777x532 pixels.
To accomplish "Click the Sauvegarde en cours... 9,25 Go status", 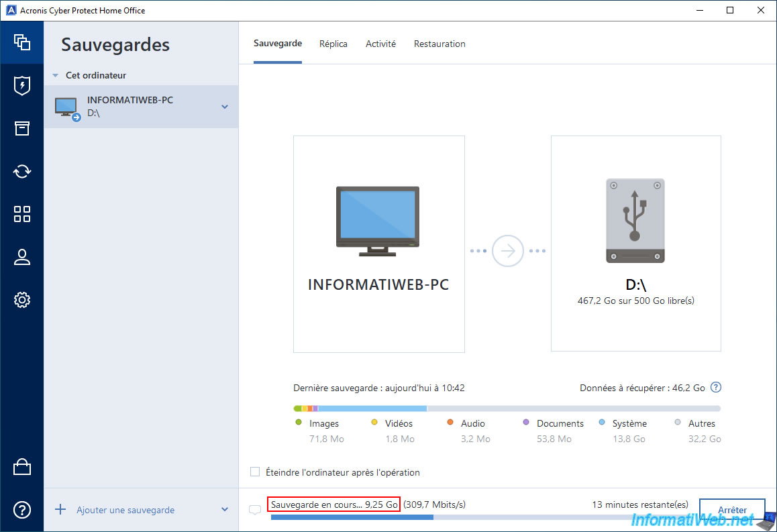I will (334, 504).
